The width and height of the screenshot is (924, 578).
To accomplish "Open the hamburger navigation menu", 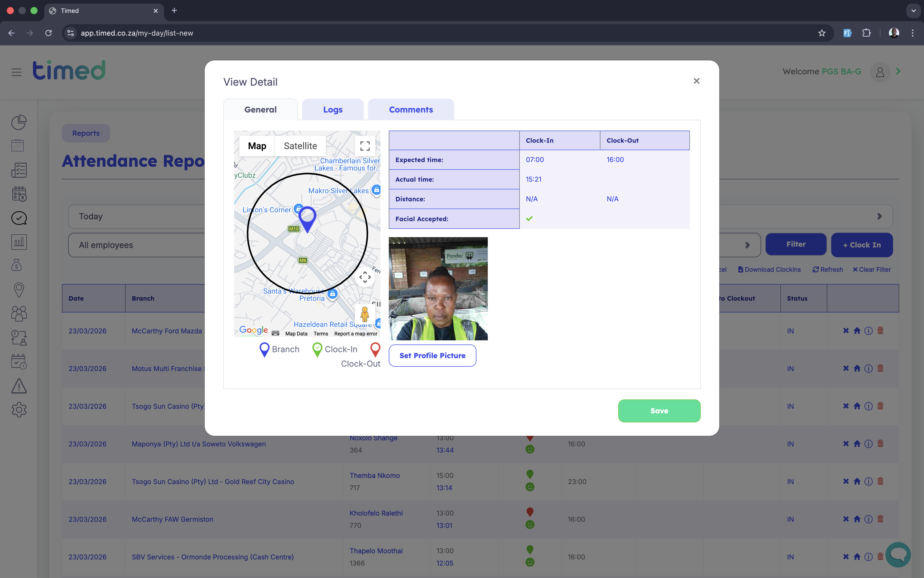I will (16, 72).
